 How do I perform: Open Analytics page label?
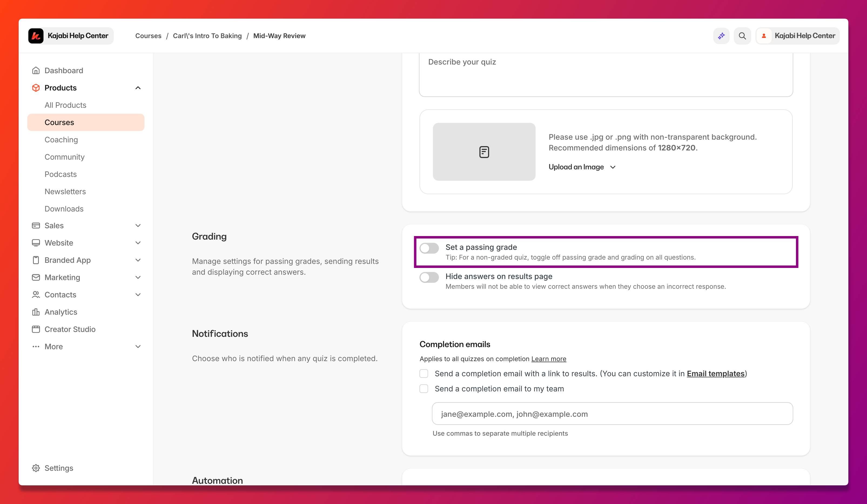coord(61,312)
